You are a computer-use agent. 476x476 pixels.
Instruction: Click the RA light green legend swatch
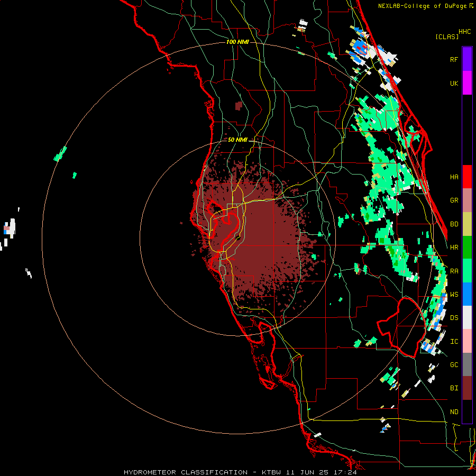tap(467, 271)
